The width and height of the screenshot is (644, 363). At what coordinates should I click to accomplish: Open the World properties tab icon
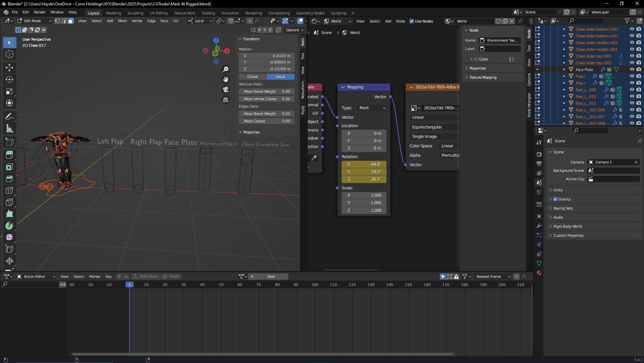coord(539,192)
